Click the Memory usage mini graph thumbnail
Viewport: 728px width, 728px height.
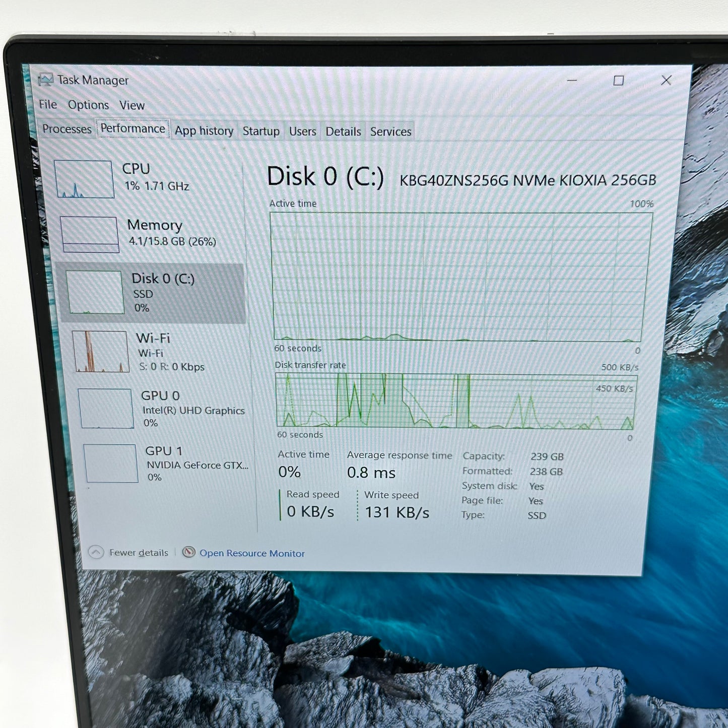[x=90, y=234]
